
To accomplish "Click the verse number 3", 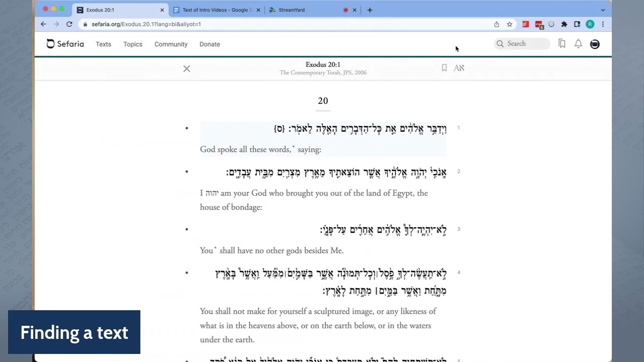I will click(x=458, y=229).
